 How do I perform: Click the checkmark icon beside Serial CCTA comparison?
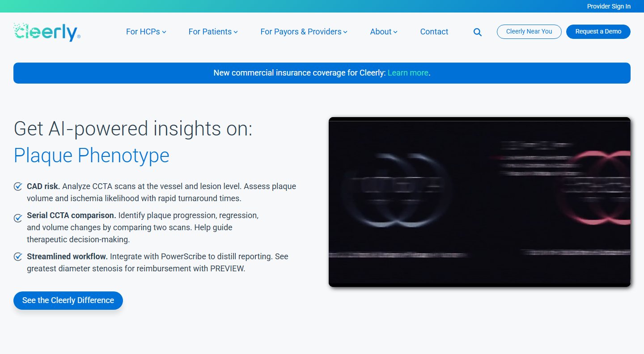(x=18, y=218)
